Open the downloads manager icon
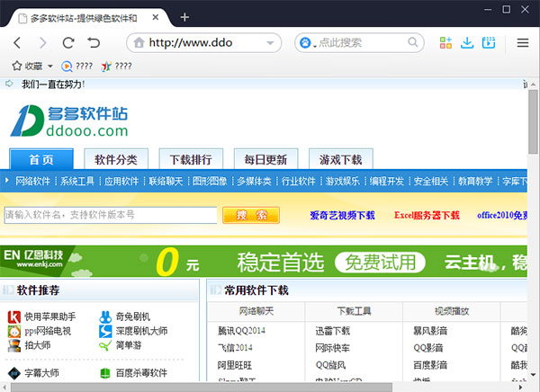540x392 pixels. click(467, 42)
